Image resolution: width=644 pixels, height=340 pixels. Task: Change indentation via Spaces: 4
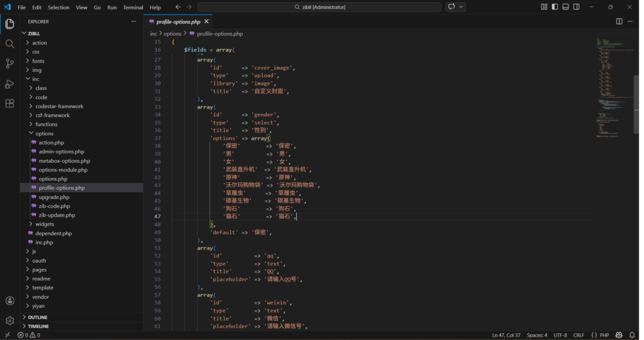(x=537, y=335)
